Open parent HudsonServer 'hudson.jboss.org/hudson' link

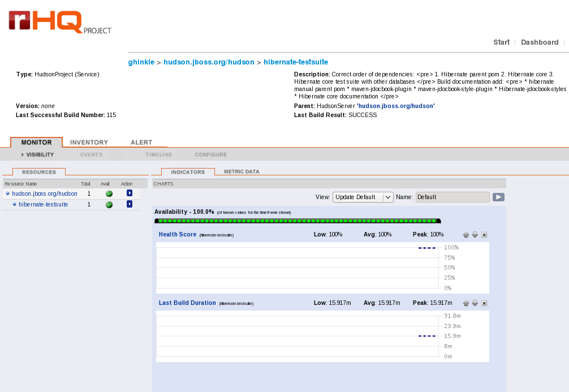point(396,106)
